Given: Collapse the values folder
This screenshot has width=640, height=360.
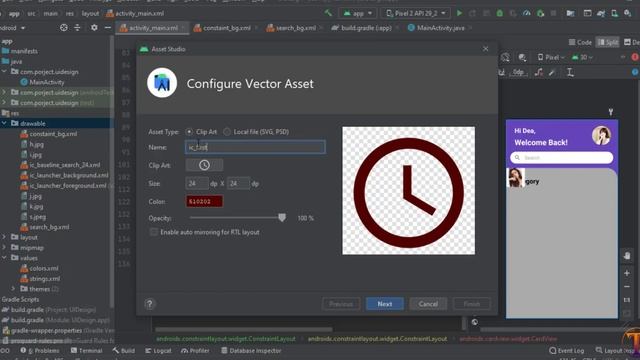Looking at the screenshot, I should pyautogui.click(x=4, y=258).
